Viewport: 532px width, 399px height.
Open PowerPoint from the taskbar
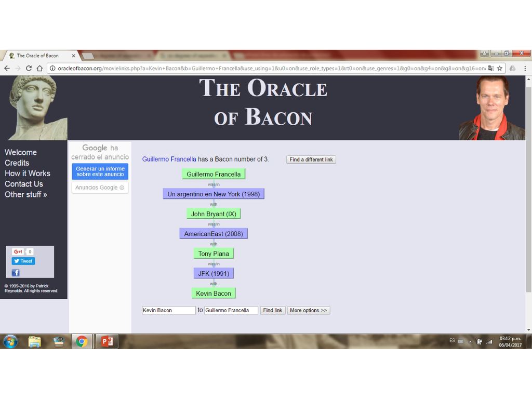(107, 341)
